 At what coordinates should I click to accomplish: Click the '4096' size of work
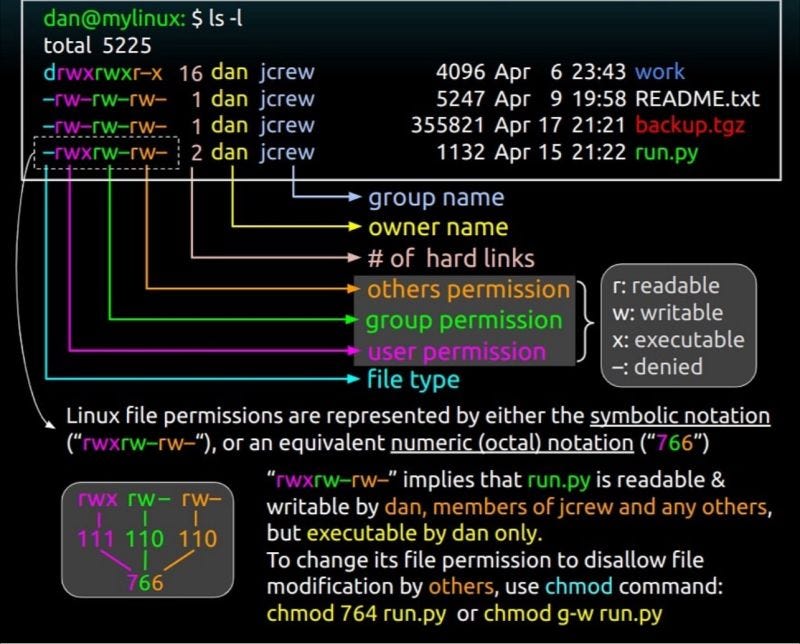point(460,72)
